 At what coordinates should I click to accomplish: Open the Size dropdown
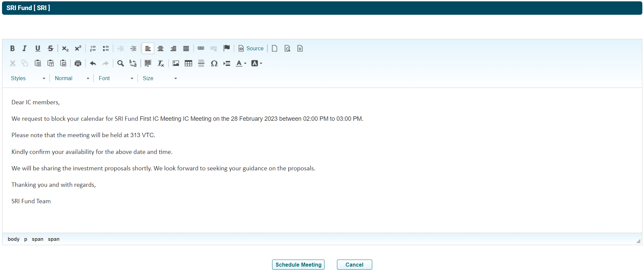click(160, 78)
